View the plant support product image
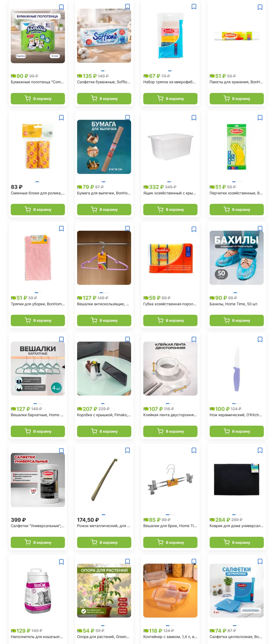 [104, 591]
